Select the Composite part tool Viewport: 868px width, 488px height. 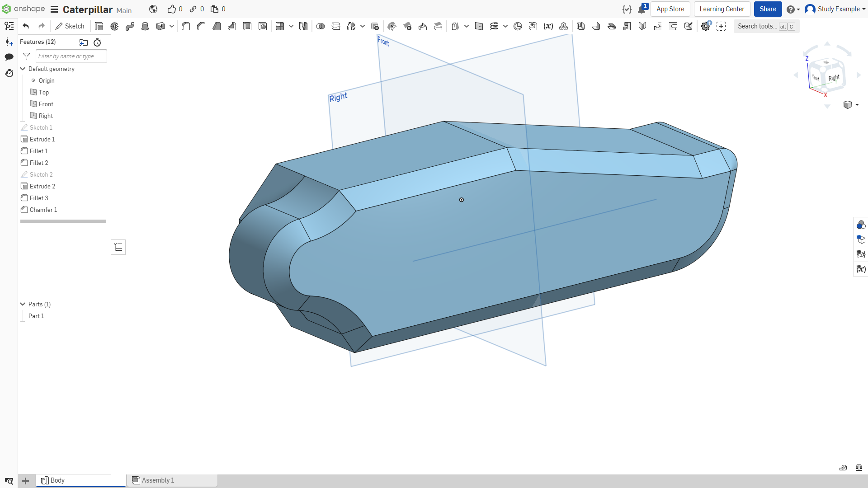[x=564, y=26]
